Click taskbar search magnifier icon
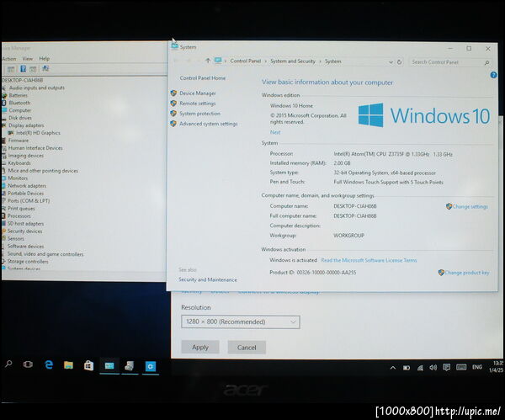 coord(8,364)
